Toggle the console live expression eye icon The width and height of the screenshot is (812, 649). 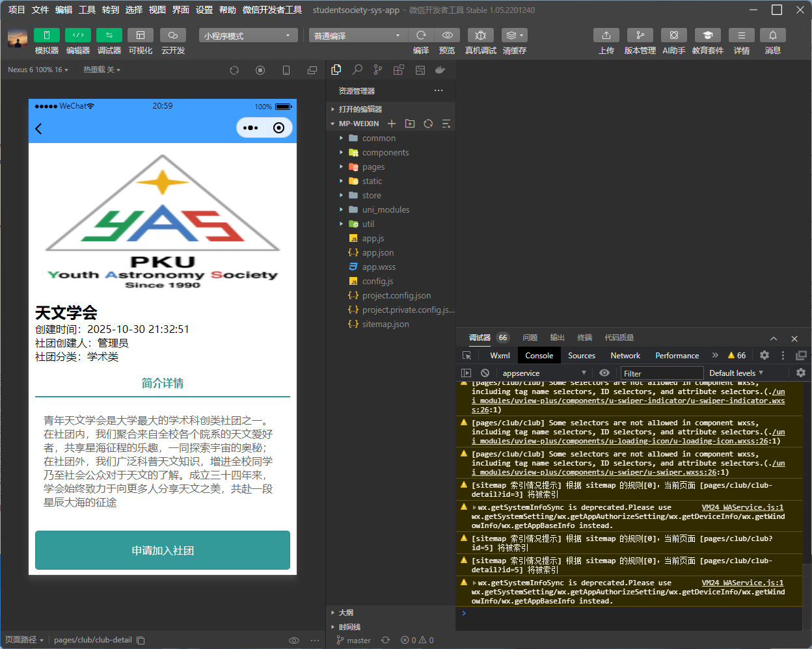pos(604,373)
